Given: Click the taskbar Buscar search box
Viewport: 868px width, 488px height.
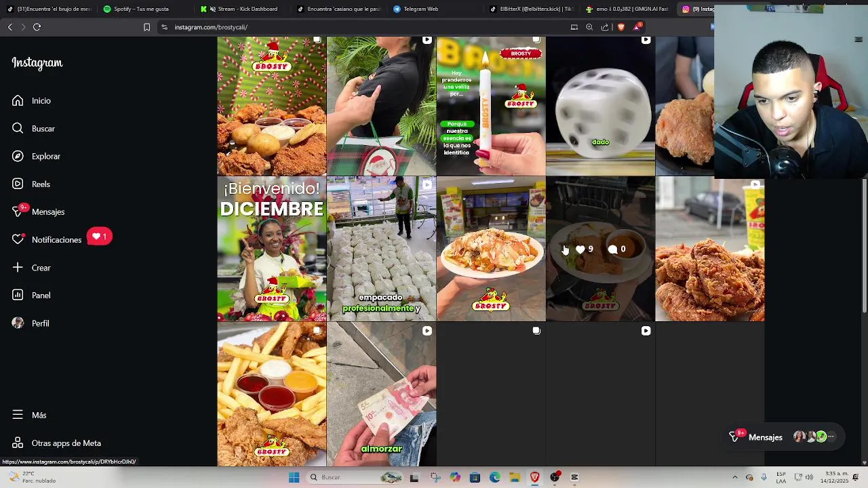Looking at the screenshot, I should pos(354,477).
